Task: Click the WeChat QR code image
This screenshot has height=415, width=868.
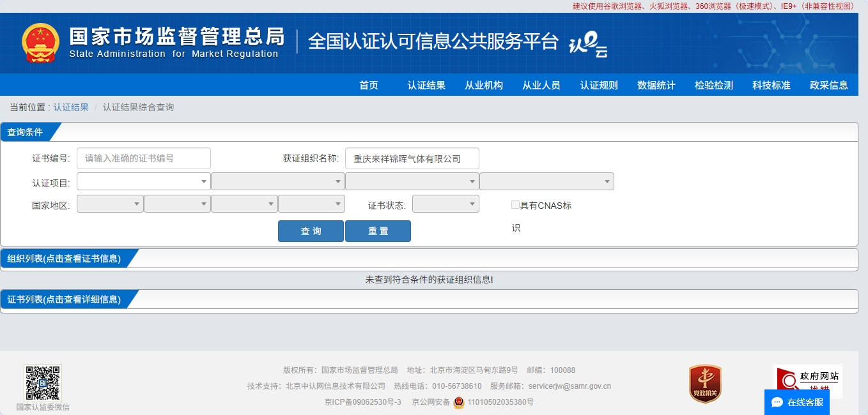Action: [43, 382]
